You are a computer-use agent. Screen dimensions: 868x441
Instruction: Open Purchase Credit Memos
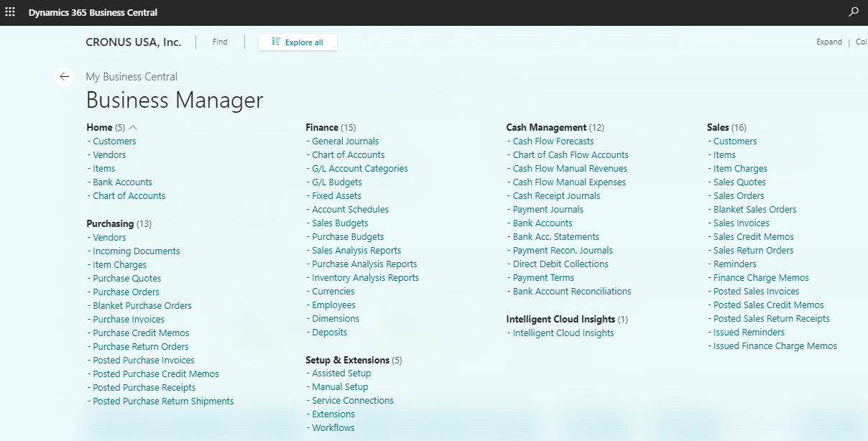[141, 333]
